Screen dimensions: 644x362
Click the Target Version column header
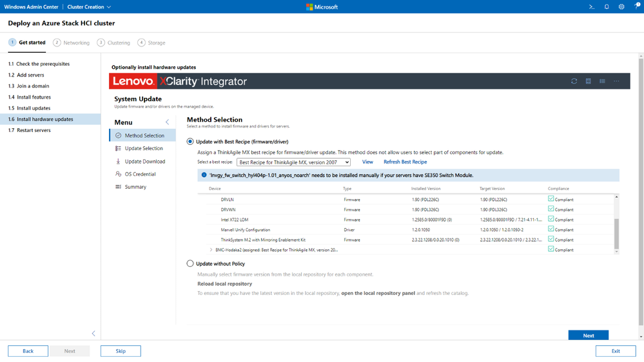[x=492, y=188]
